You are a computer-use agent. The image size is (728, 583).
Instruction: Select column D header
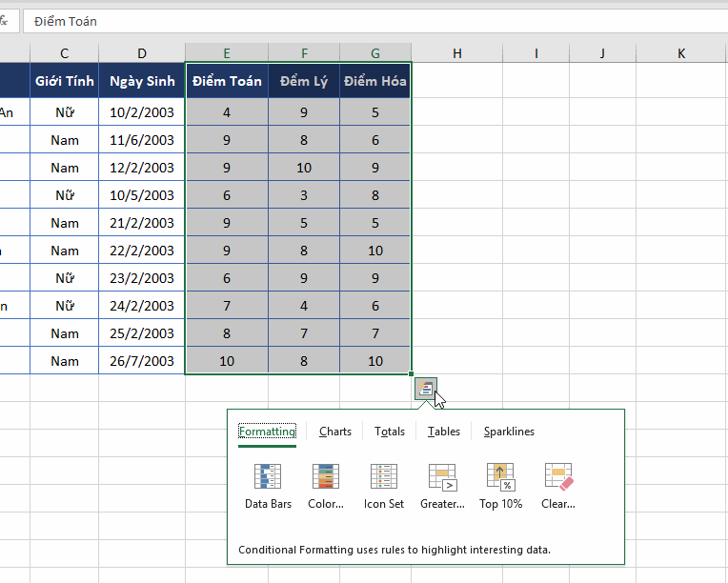(x=142, y=53)
